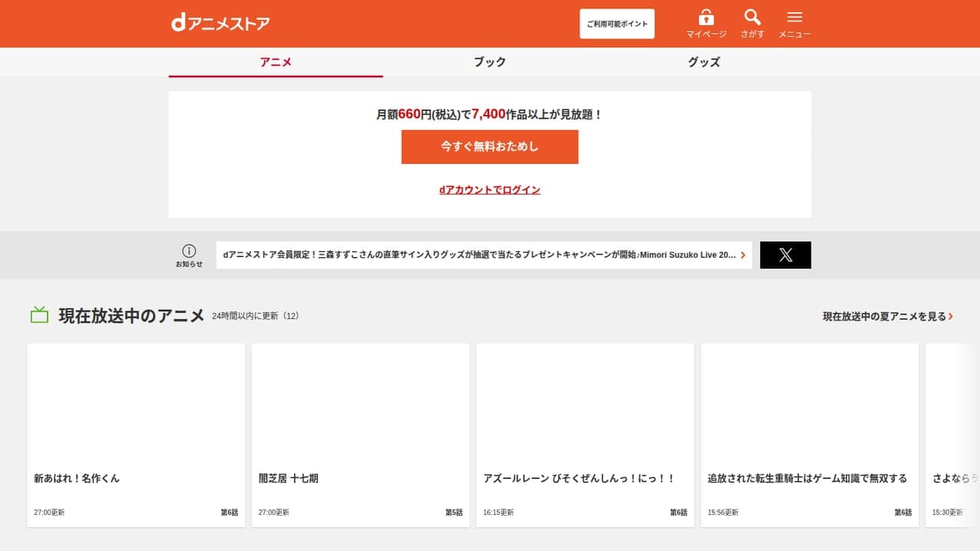The height and width of the screenshot is (551, 980).
Task: Open the さがす search icon
Action: point(752,17)
